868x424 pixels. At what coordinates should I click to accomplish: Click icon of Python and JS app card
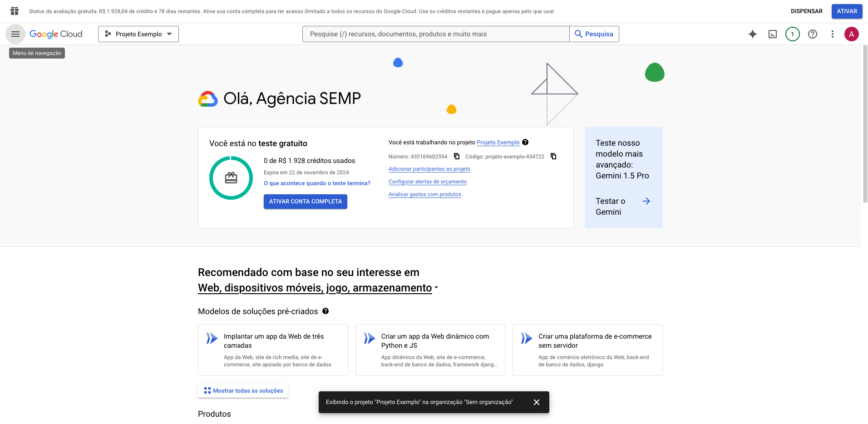[370, 338]
